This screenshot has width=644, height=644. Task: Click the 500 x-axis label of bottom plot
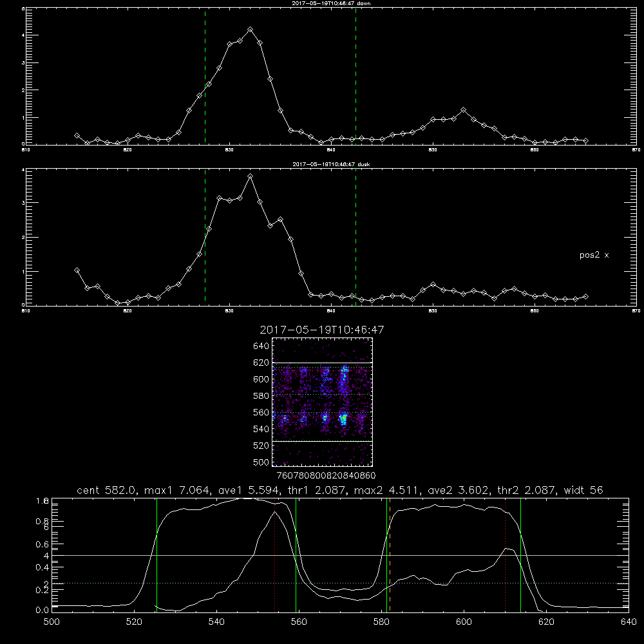[52, 622]
